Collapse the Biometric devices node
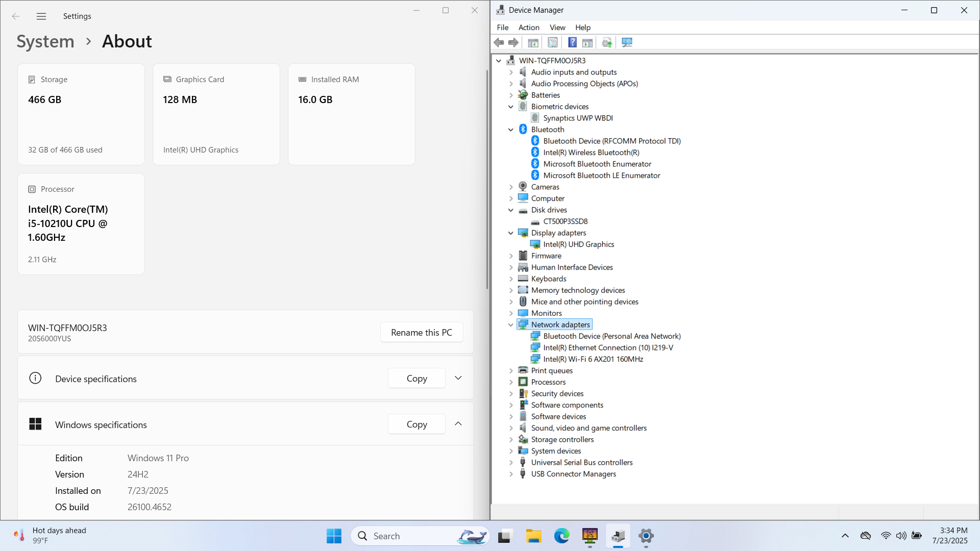 click(x=511, y=107)
